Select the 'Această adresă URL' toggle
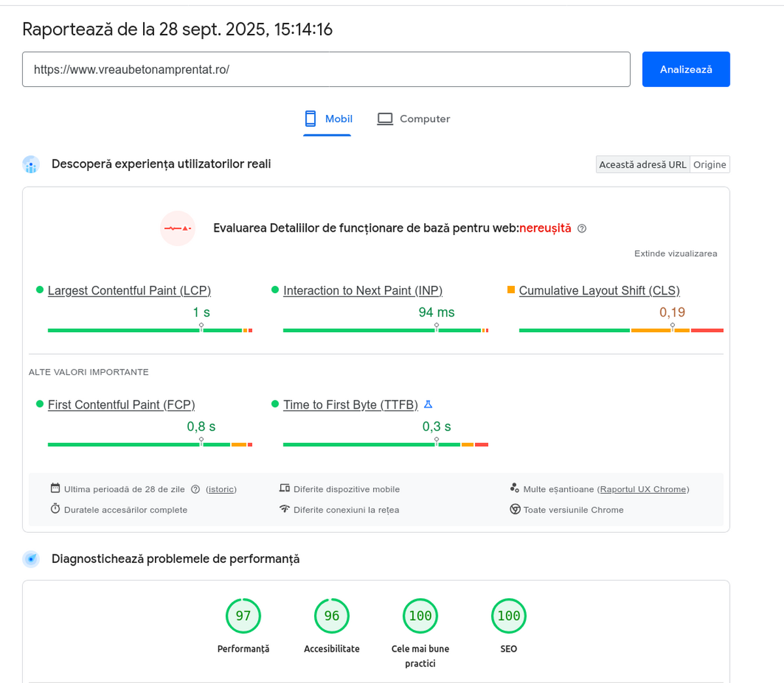 click(x=643, y=165)
